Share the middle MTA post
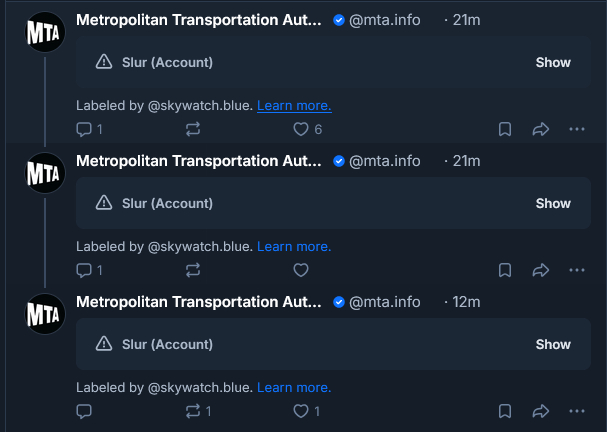 pyautogui.click(x=541, y=270)
